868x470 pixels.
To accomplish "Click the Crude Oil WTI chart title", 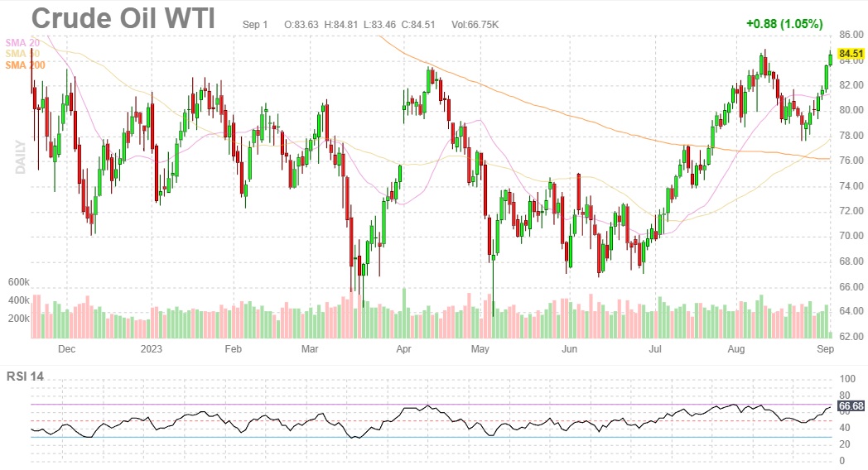I will (123, 18).
